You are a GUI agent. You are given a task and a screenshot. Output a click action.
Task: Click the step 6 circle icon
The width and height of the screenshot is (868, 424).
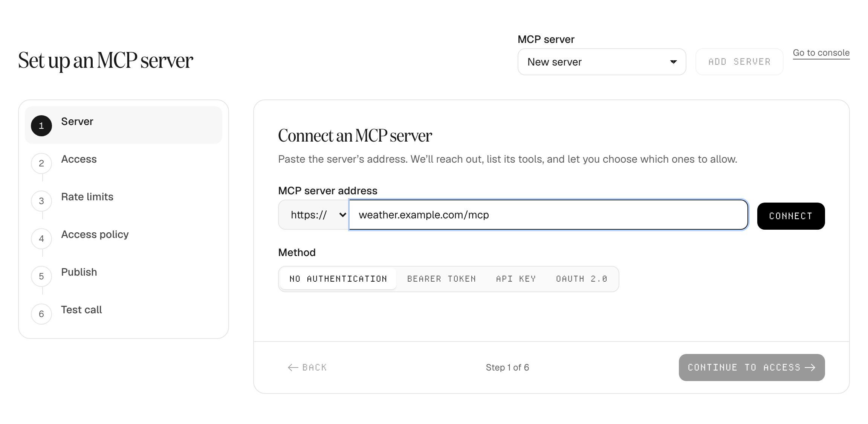coord(41,314)
